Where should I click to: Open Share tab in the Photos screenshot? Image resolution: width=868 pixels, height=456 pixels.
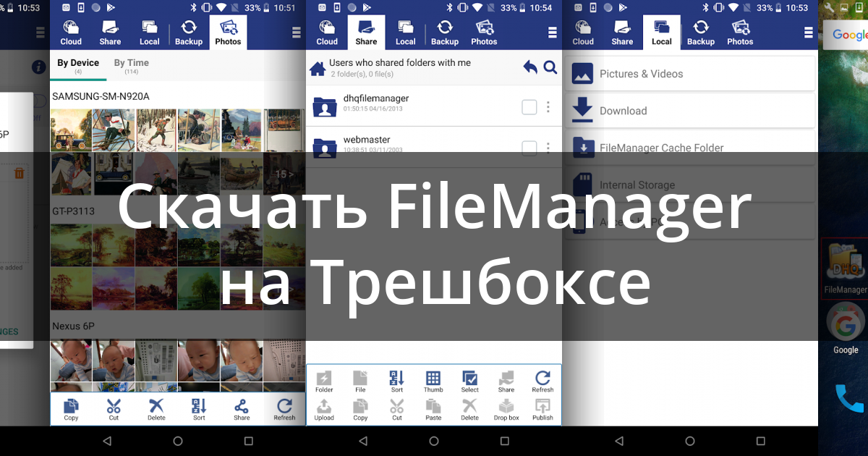coord(110,33)
